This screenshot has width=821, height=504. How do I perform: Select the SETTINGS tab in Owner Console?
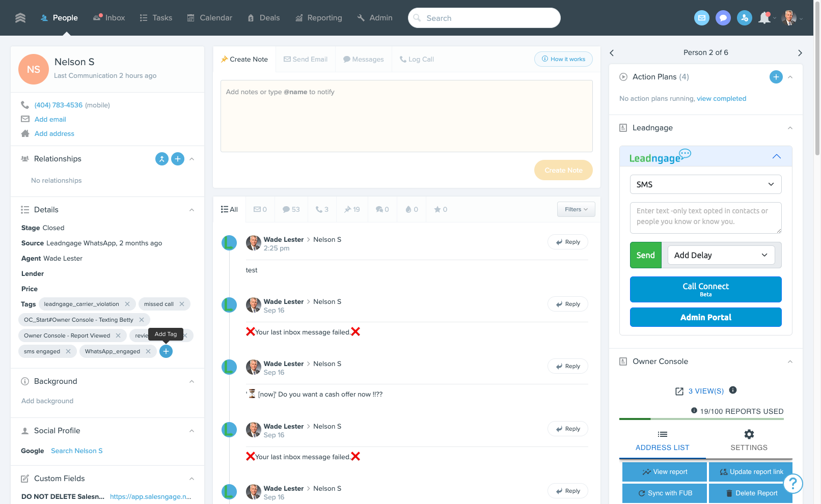pos(749,441)
